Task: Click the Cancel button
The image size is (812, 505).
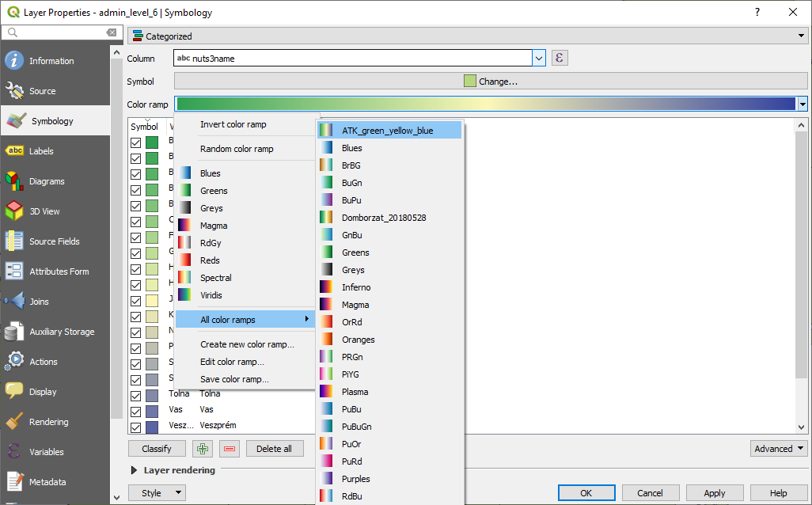Action: (x=651, y=492)
